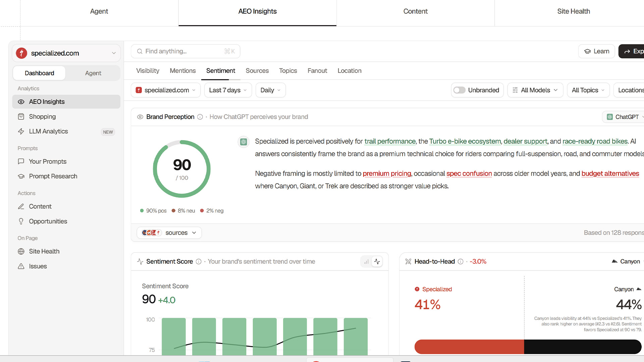Open the Last 7 days date range dropdown
Screen dimensions: 644x362
click(228, 90)
